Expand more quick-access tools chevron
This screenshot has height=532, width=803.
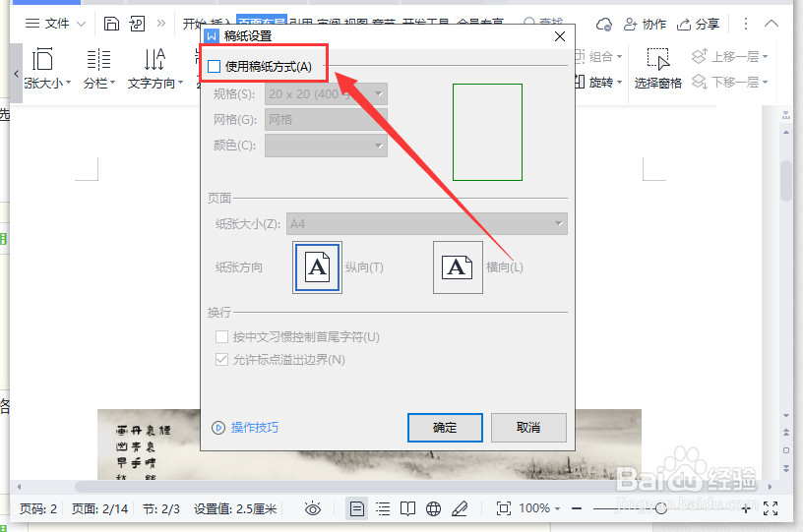click(x=161, y=24)
